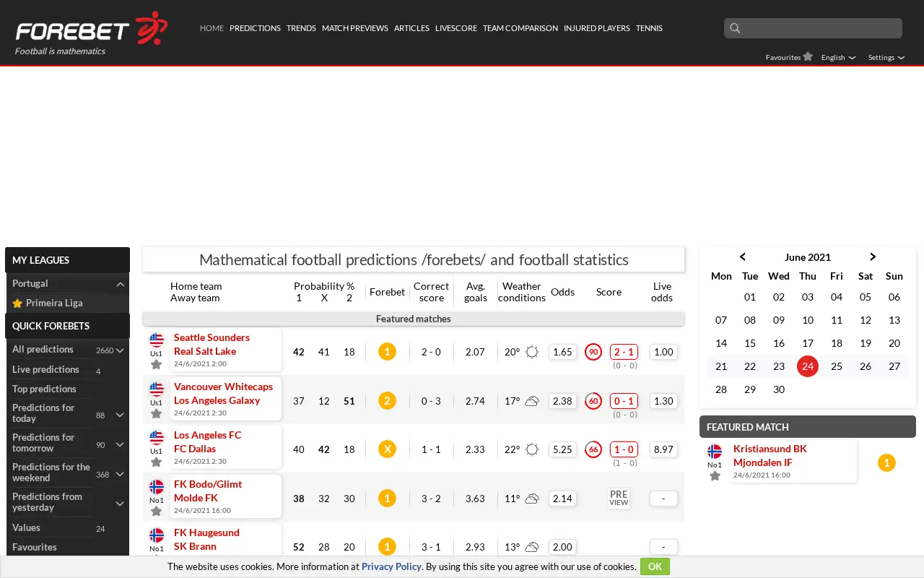The image size is (924, 578).
Task: Click Live predictions in sidebar
Action: point(45,369)
